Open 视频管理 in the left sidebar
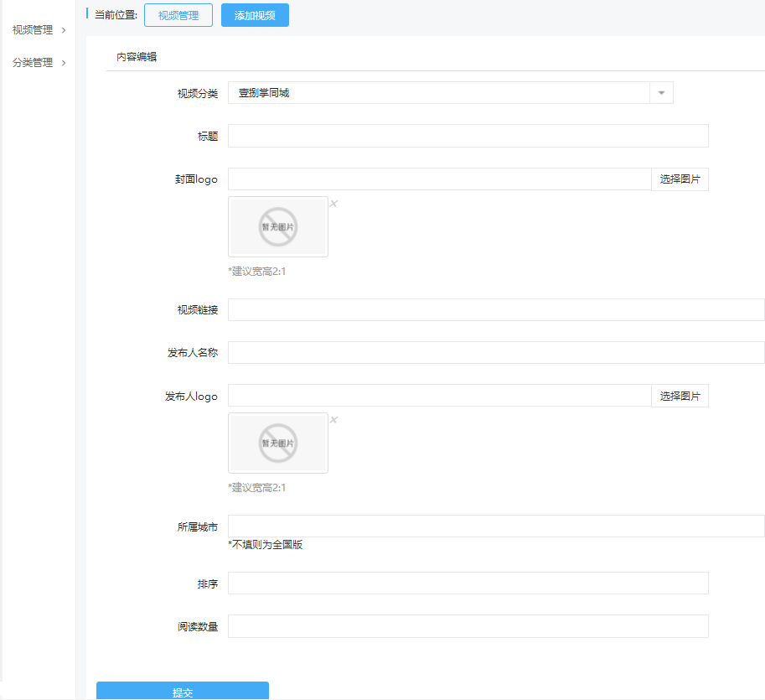This screenshot has width=765, height=700. click(x=33, y=30)
